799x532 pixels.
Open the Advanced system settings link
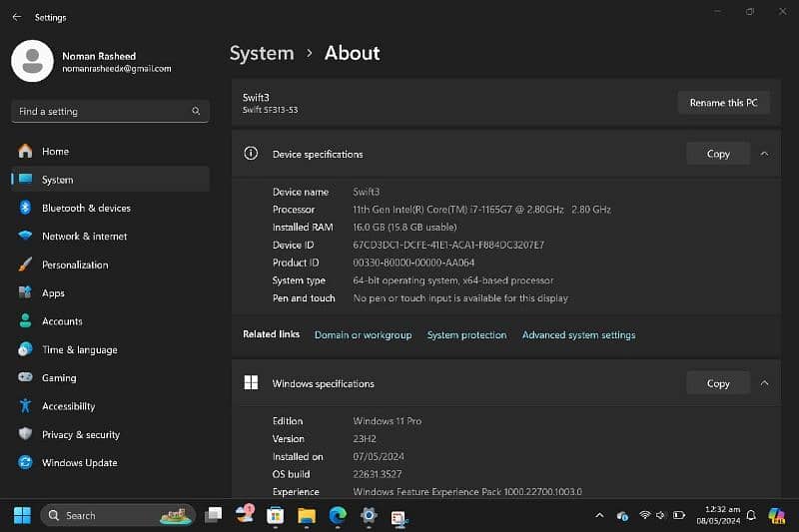578,335
